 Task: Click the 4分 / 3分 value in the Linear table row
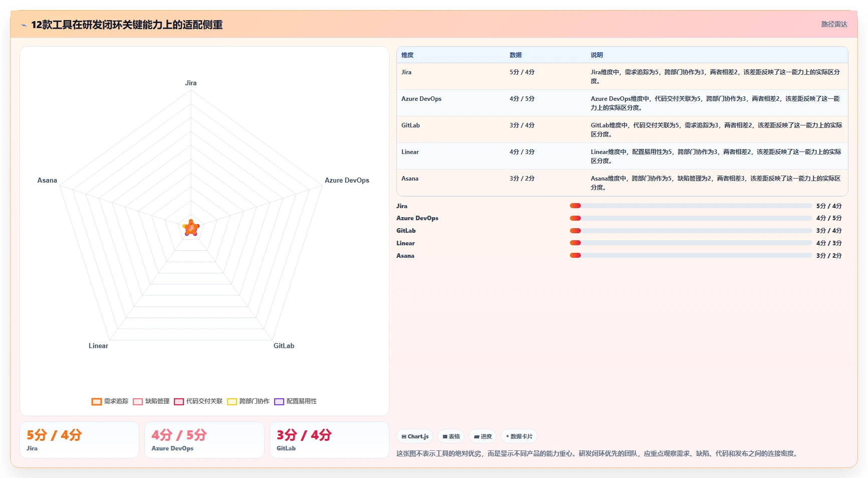point(522,152)
